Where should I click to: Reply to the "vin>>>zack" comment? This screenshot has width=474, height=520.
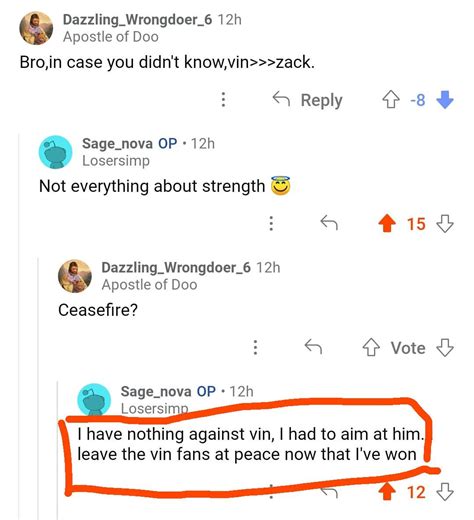pyautogui.click(x=307, y=100)
